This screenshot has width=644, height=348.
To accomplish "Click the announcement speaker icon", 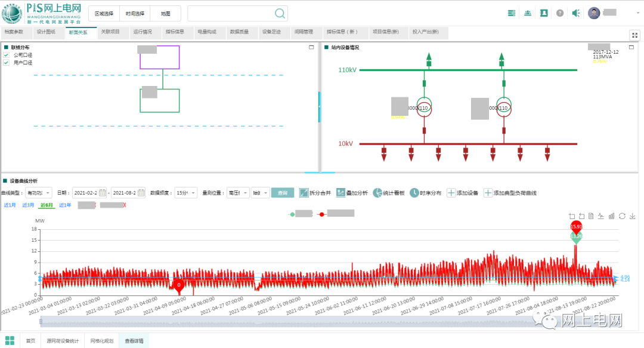I will click(x=576, y=13).
